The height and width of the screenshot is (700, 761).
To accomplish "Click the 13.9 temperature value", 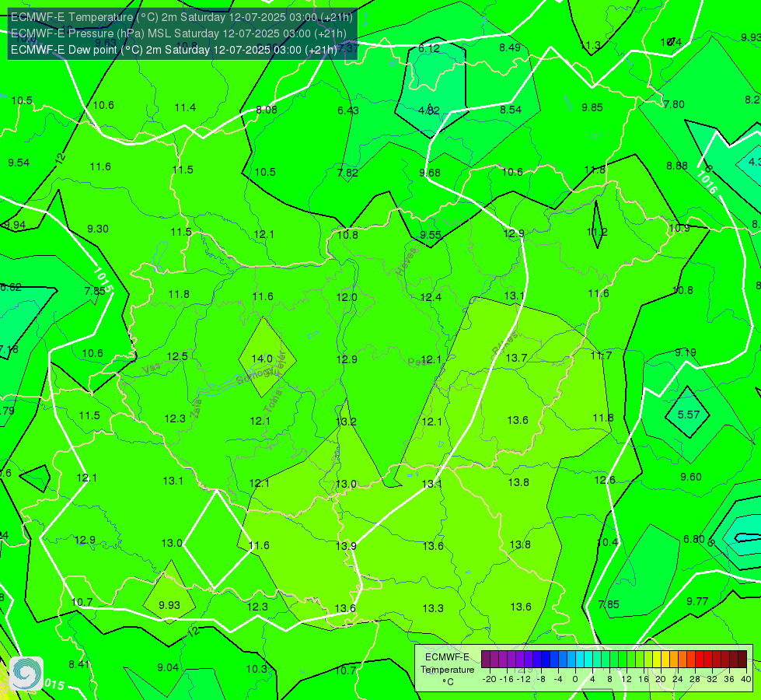I will point(346,546).
